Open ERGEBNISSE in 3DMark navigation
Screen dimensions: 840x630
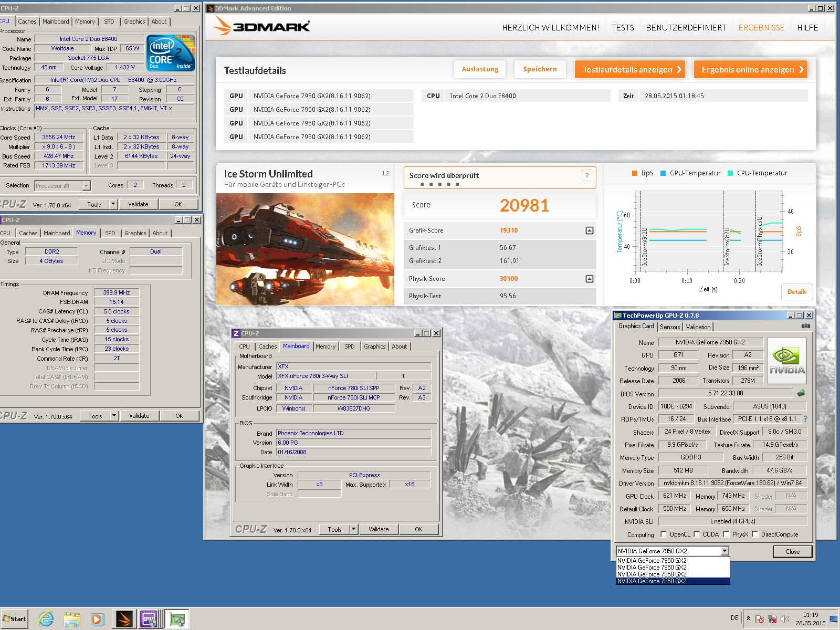[761, 28]
